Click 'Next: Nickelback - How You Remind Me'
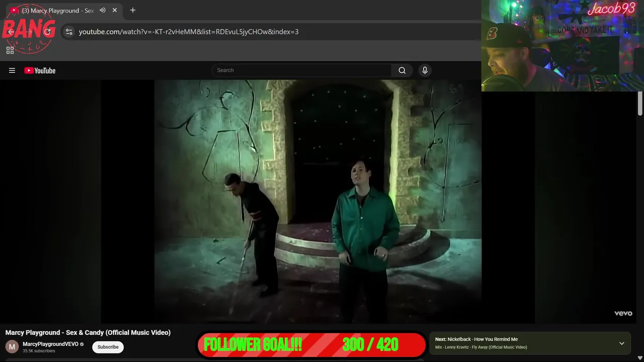Image resolution: width=644 pixels, height=362 pixels. 476,339
